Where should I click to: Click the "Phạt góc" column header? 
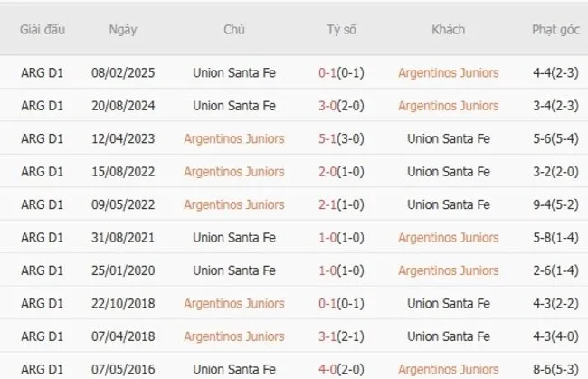(555, 30)
